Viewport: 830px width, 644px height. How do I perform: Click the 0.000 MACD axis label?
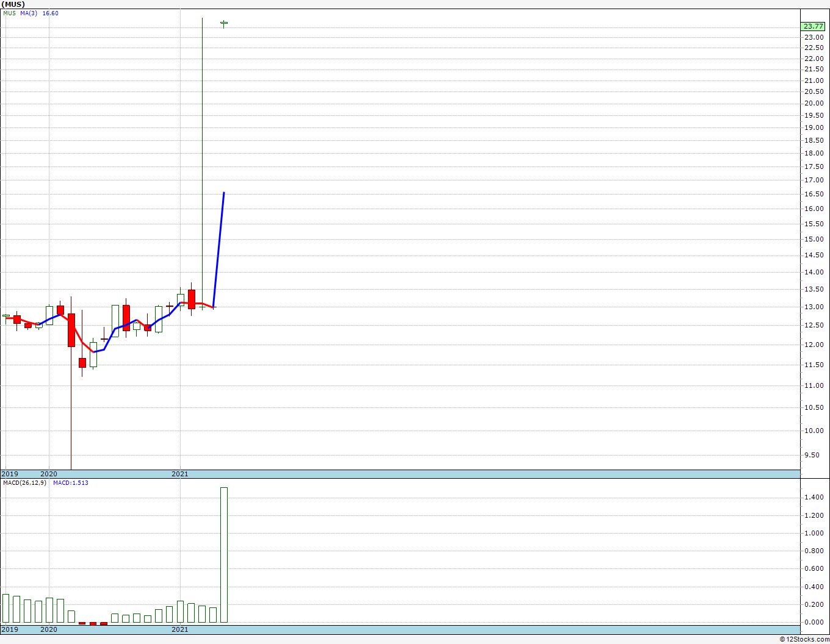pos(814,622)
